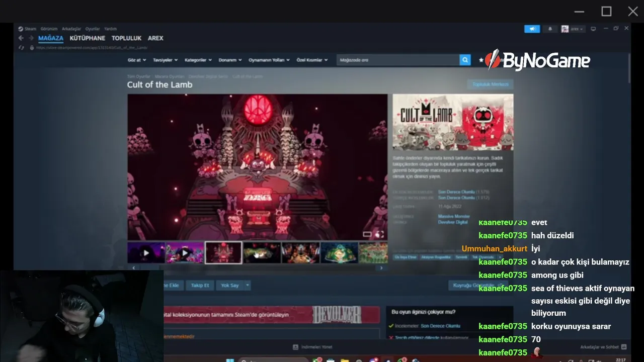Viewport: 644px width, 362px height.
Task: Reload the store page via refresh icon
Action: click(x=21, y=48)
